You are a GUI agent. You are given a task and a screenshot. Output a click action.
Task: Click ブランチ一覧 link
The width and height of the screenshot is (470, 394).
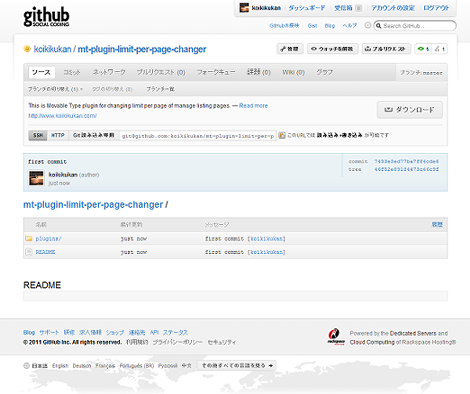tap(160, 89)
